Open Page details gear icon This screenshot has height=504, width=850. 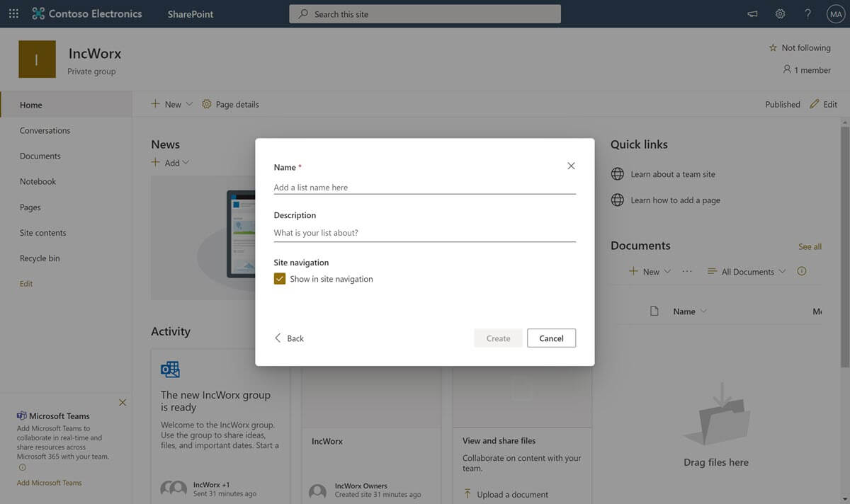click(x=207, y=104)
